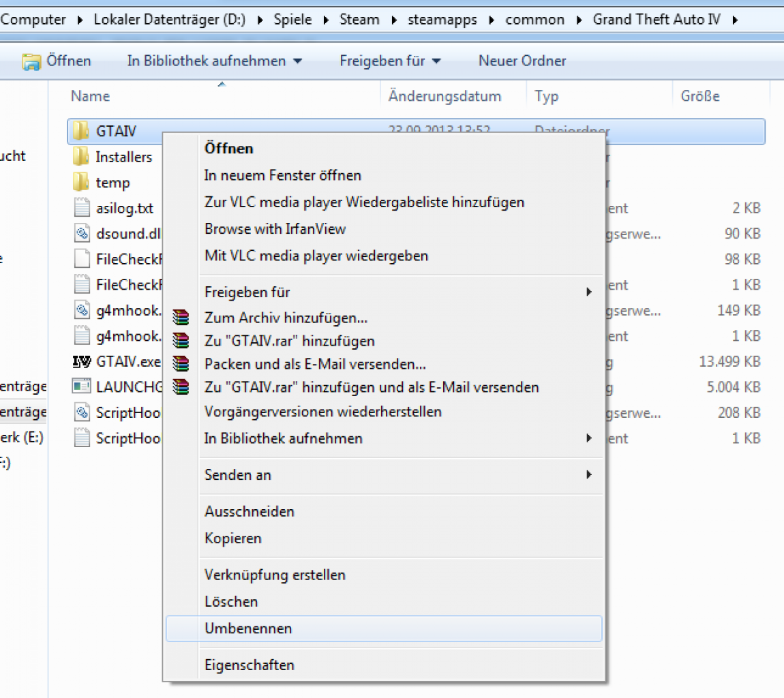Choose 'Verknüpfung erstellen'
The width and height of the screenshot is (784, 698).
(x=384, y=575)
